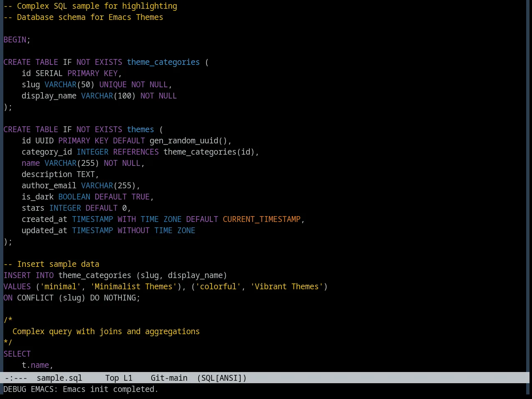Click the 'description TEXT' line

(60, 174)
